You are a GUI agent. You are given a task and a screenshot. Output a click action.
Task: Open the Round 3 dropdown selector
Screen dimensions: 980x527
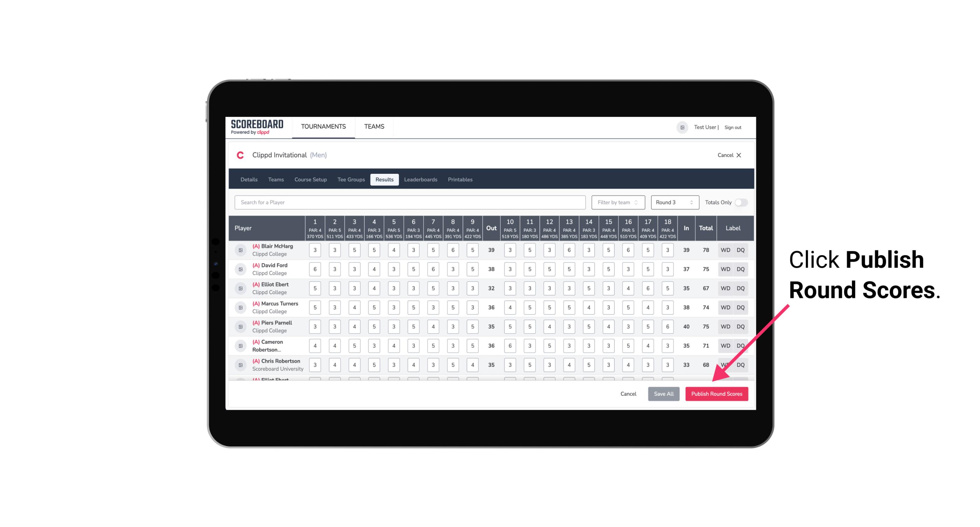point(673,202)
